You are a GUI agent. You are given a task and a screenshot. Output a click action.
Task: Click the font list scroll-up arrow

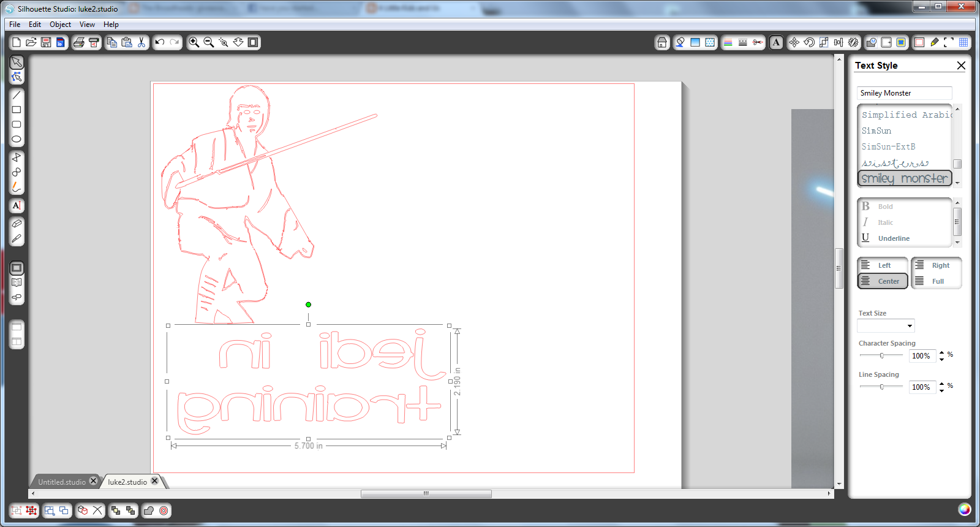click(x=957, y=109)
